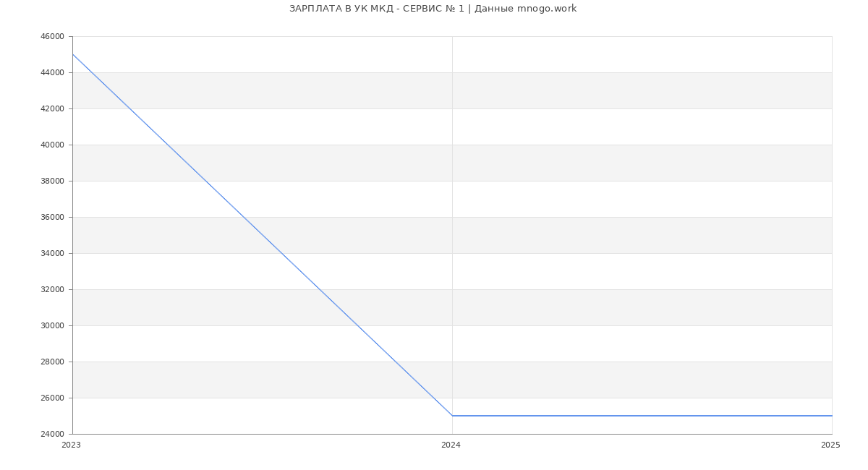Click the chart title text at top
This screenshot has width=868, height=470.
(433, 9)
